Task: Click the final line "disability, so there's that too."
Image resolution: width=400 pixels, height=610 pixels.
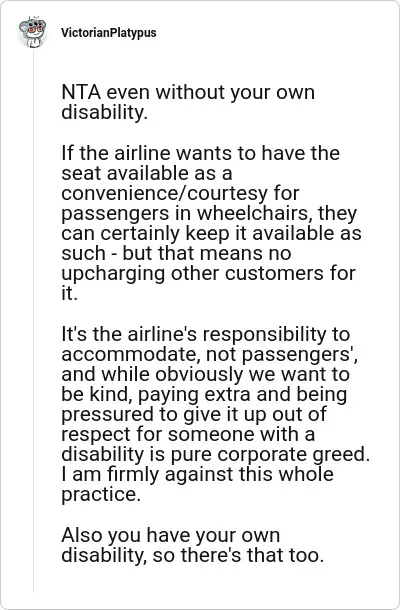Action: [193, 556]
